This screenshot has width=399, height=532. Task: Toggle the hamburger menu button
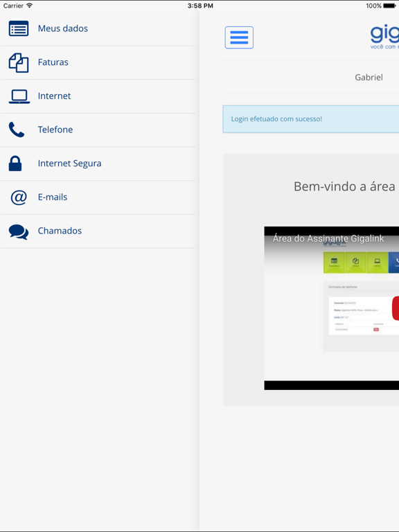click(x=239, y=37)
